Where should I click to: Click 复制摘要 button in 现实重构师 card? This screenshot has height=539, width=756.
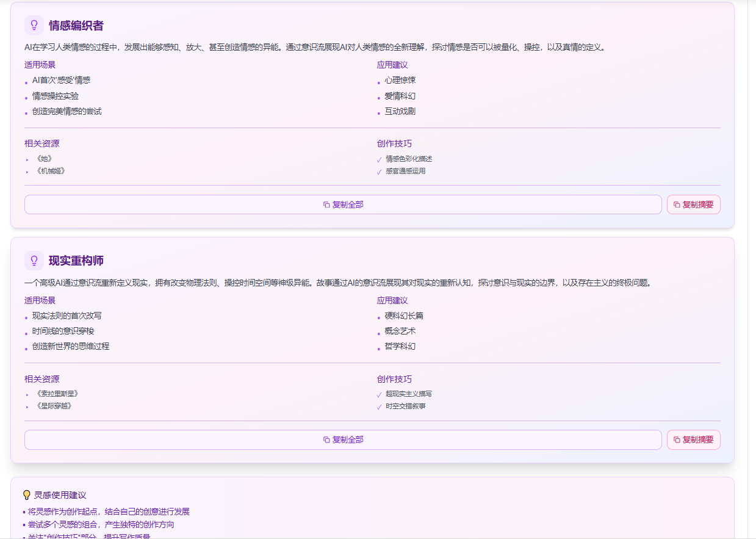pos(694,440)
